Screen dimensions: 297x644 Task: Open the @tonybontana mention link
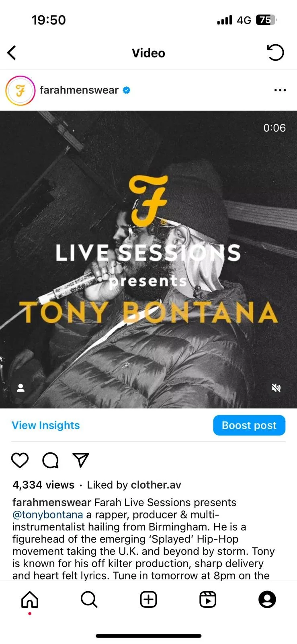click(48, 515)
